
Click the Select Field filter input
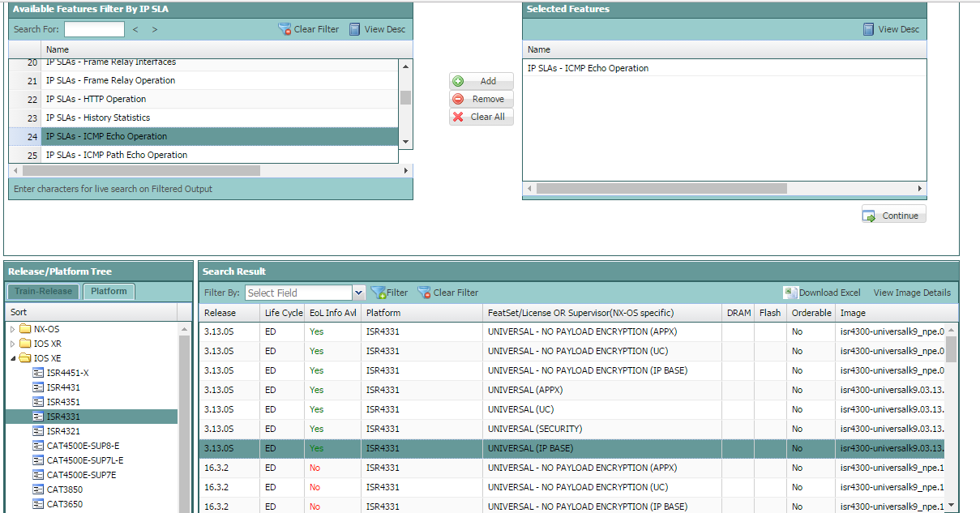(298, 293)
